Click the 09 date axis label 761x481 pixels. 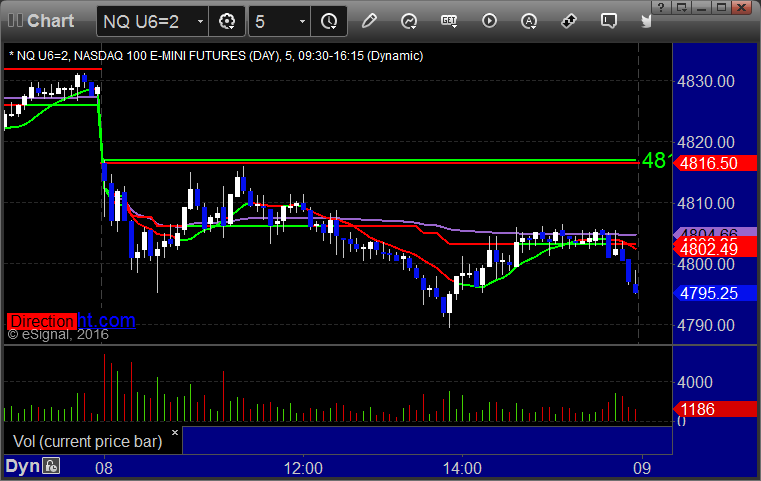click(x=642, y=468)
